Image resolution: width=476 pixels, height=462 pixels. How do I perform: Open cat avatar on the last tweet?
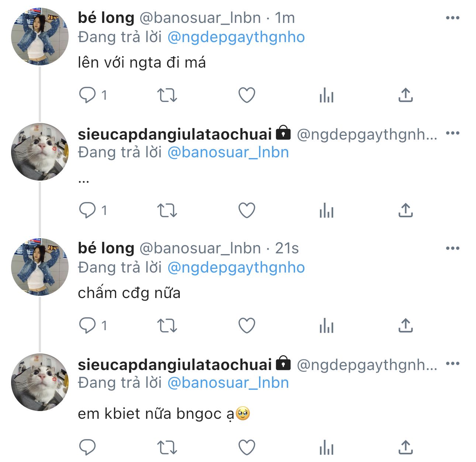pyautogui.click(x=39, y=382)
